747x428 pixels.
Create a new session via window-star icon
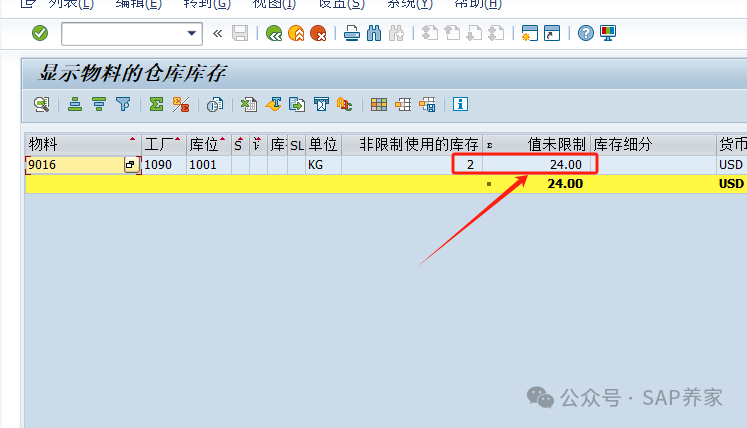(x=529, y=33)
